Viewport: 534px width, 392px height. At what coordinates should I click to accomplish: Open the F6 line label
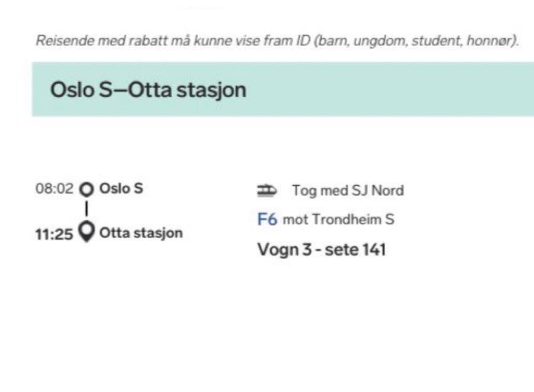pos(267,220)
